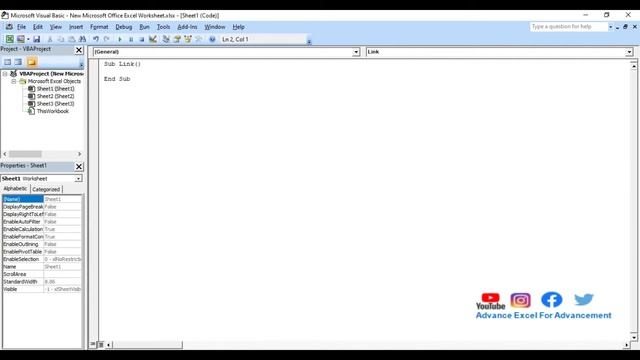Select Sheet2 (Sheet2) in project tree

click(x=56, y=96)
